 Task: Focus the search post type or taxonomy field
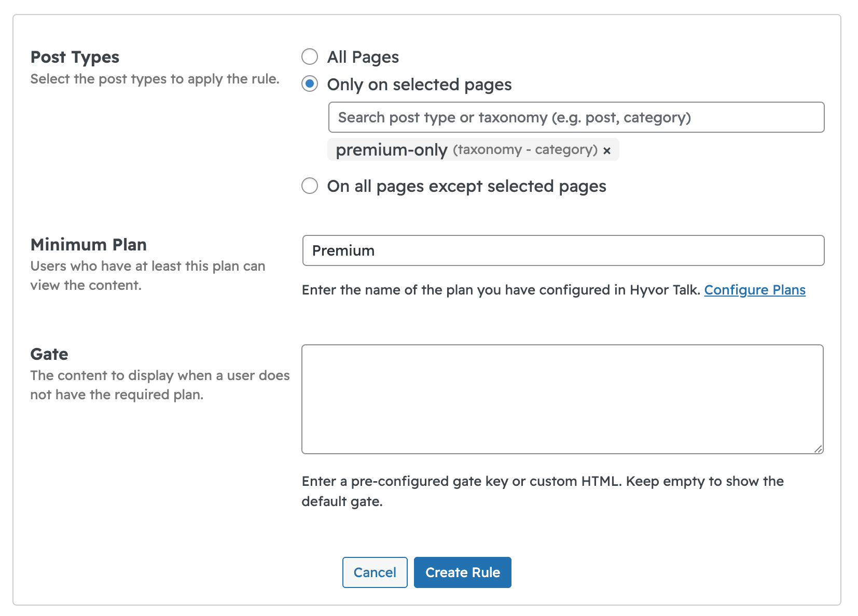pyautogui.click(x=576, y=117)
